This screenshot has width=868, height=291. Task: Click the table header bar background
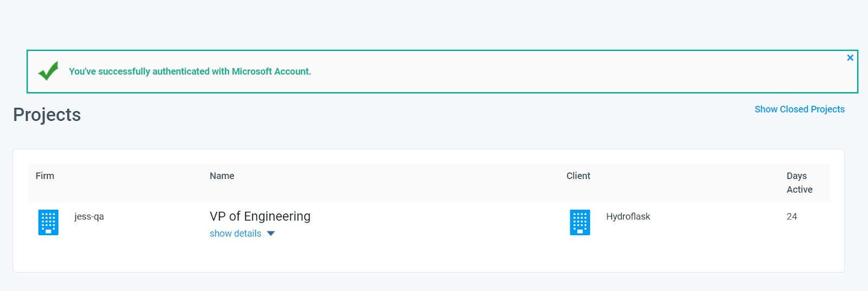[401, 183]
